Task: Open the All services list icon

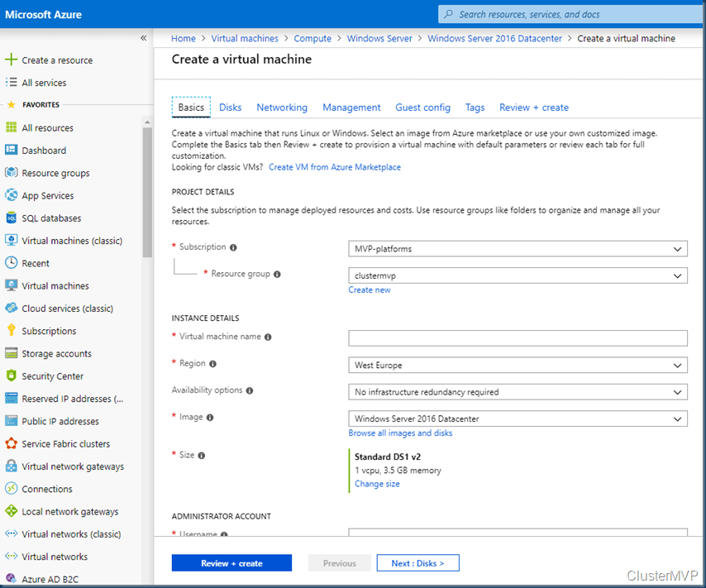Action: point(11,83)
